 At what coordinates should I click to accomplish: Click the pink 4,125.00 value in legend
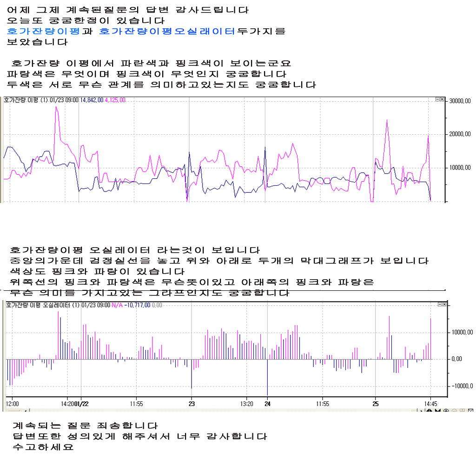pos(115,100)
